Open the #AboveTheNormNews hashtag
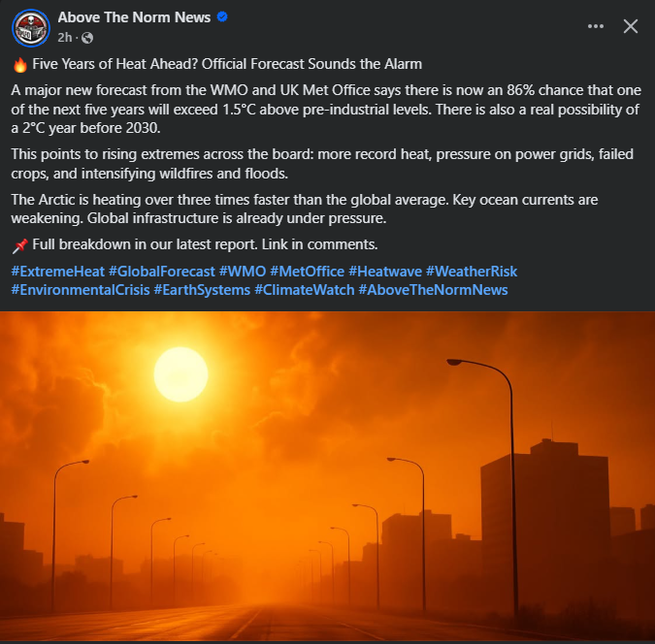 [x=433, y=290]
